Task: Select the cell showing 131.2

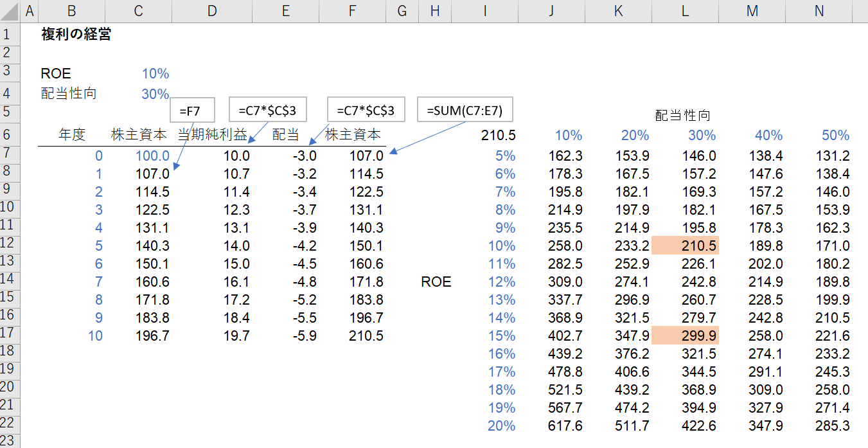Action: coord(833,155)
